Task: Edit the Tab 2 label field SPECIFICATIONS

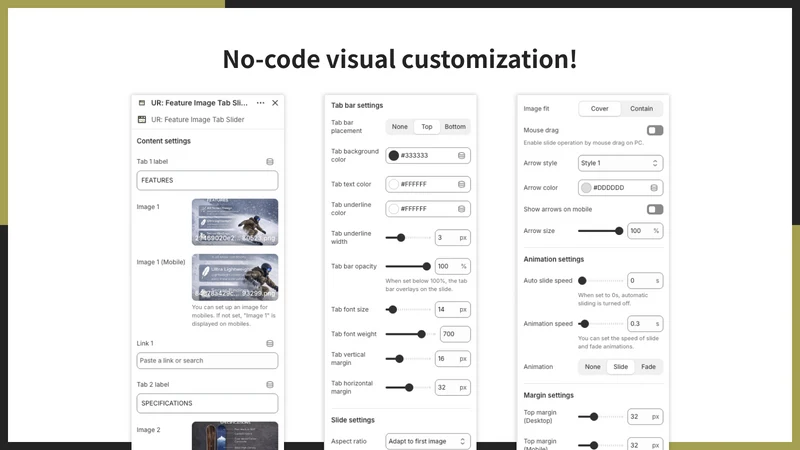Action: pos(207,403)
